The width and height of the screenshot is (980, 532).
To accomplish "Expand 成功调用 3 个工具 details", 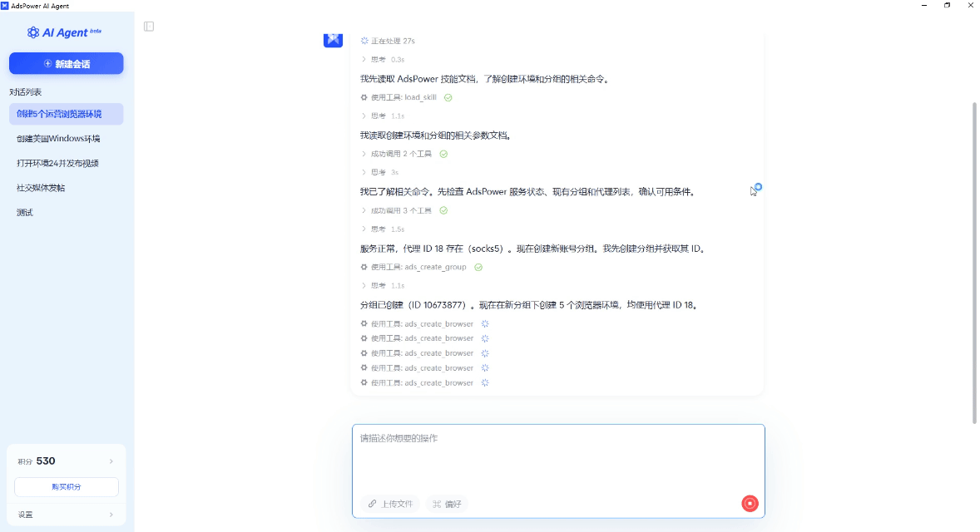I will [x=396, y=210].
